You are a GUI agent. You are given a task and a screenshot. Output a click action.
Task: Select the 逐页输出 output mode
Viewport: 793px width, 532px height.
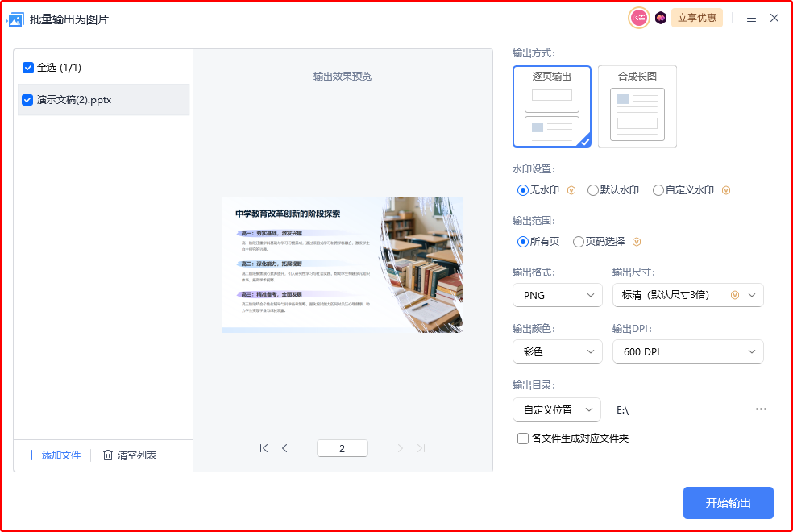click(551, 106)
